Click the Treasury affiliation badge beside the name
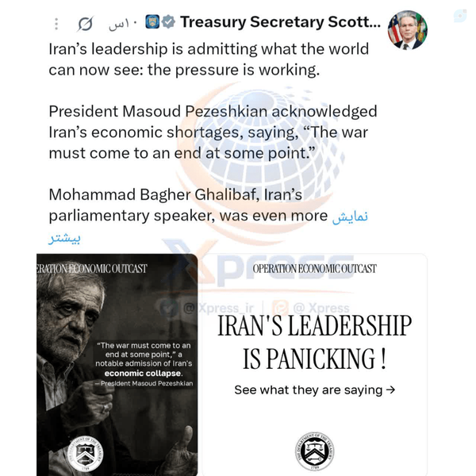The width and height of the screenshot is (476, 476). [x=152, y=22]
